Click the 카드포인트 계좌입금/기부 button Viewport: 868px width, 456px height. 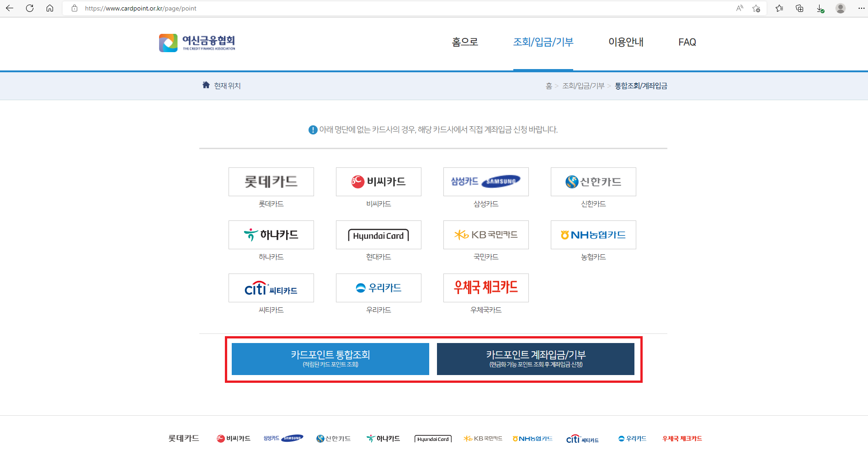(535, 359)
